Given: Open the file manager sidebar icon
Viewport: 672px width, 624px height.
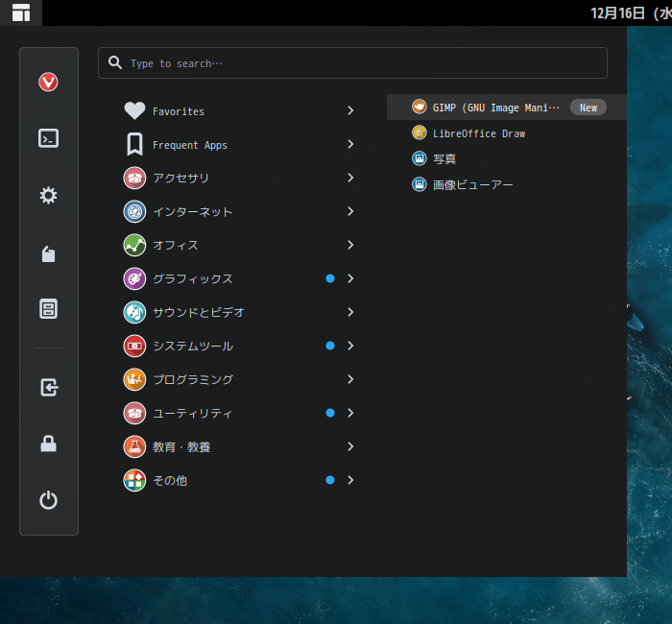Looking at the screenshot, I should 48,253.
